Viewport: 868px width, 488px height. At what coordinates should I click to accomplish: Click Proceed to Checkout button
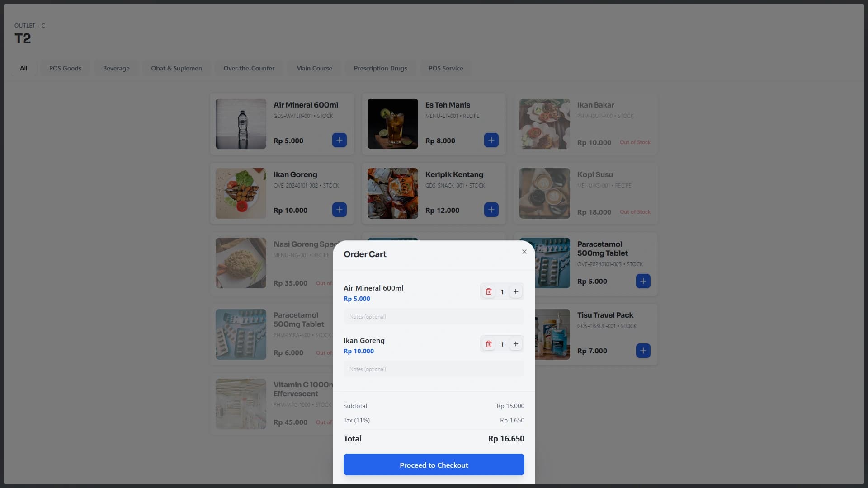pyautogui.click(x=434, y=465)
